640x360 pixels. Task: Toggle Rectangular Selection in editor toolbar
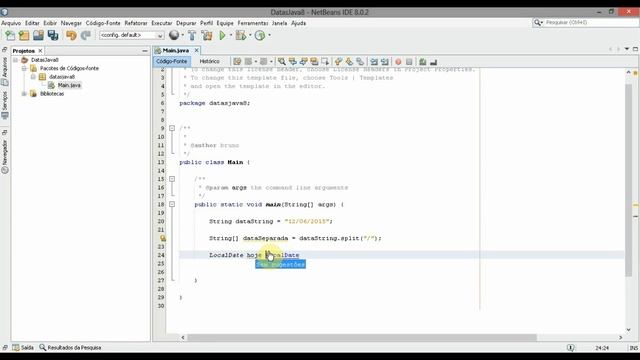click(x=325, y=62)
